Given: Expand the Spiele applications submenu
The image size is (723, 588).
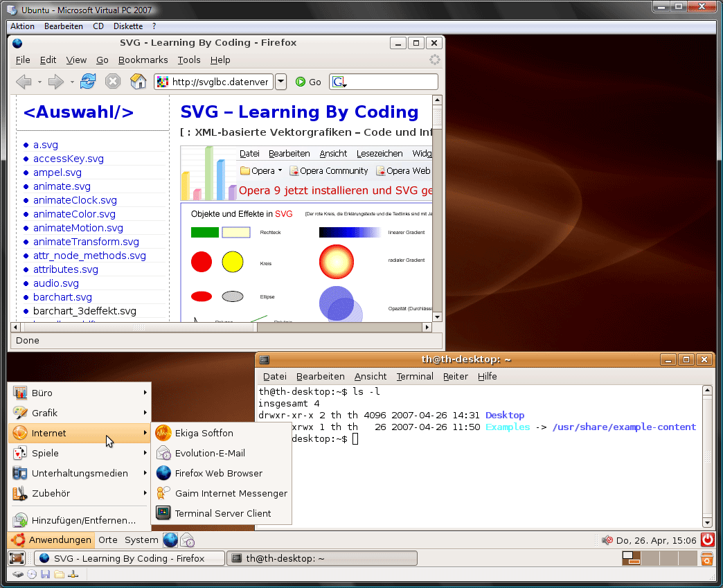Looking at the screenshot, I should coord(80,453).
